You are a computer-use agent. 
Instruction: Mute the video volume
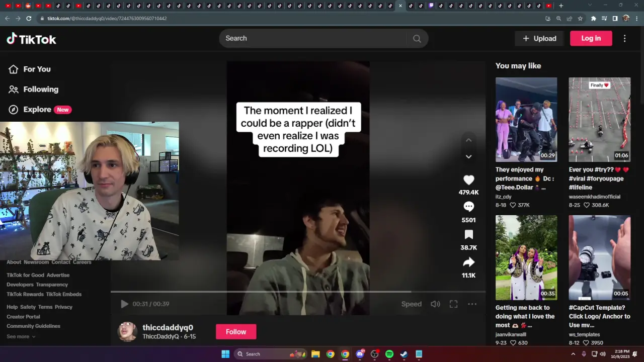435,304
